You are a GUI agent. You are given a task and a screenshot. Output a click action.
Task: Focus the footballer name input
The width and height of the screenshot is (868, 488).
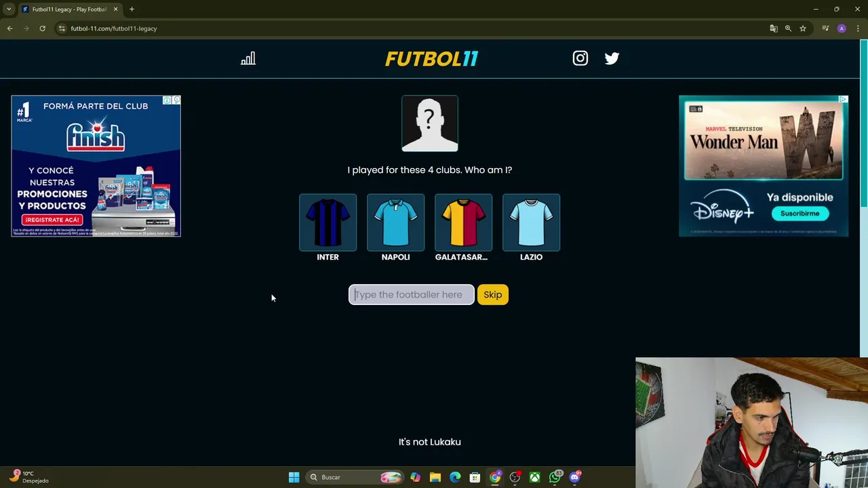(x=411, y=295)
